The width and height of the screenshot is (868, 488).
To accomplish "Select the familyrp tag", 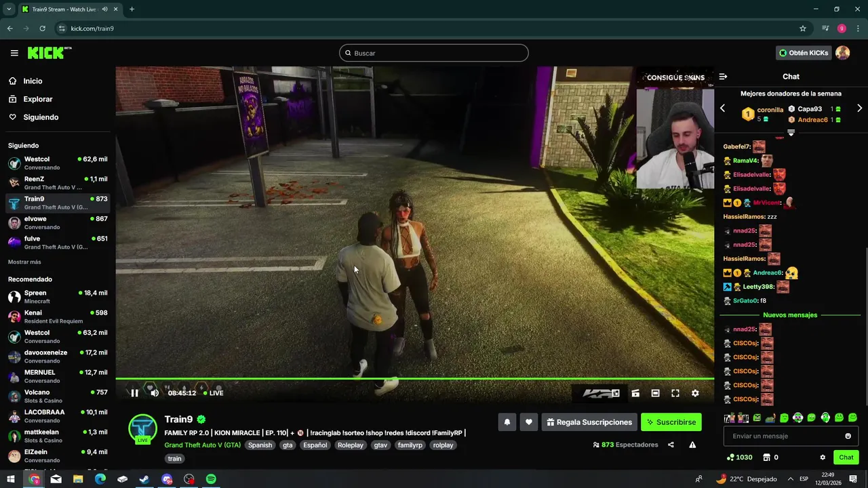I will coord(410,445).
